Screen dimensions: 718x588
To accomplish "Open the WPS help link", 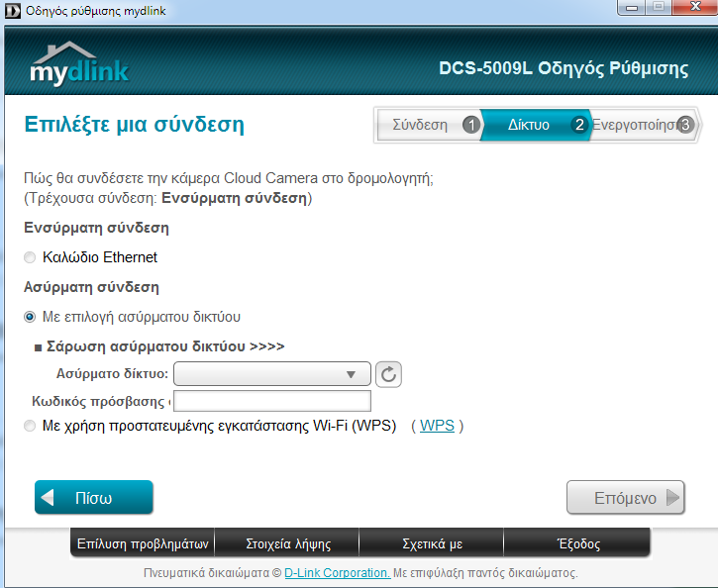I will click(x=437, y=426).
